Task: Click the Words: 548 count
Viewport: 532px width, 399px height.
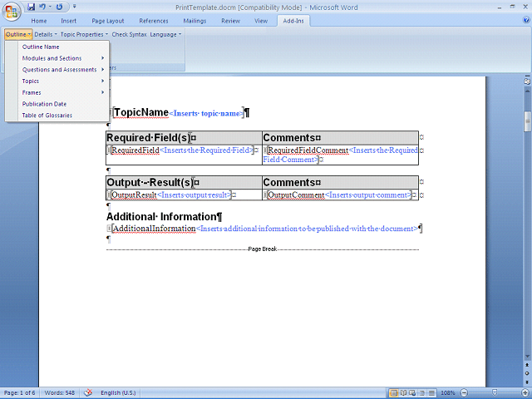Action: pyautogui.click(x=59, y=393)
